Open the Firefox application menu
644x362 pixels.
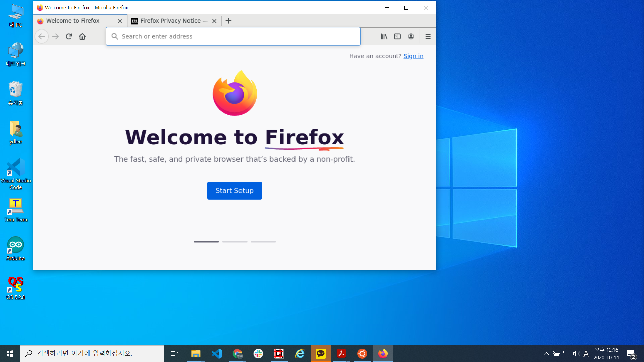coord(428,36)
